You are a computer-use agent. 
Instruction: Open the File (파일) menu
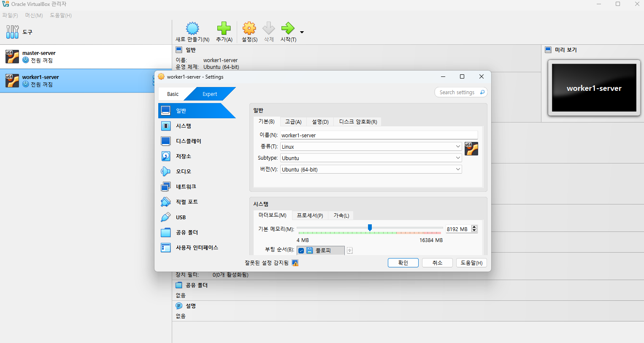tap(10, 16)
